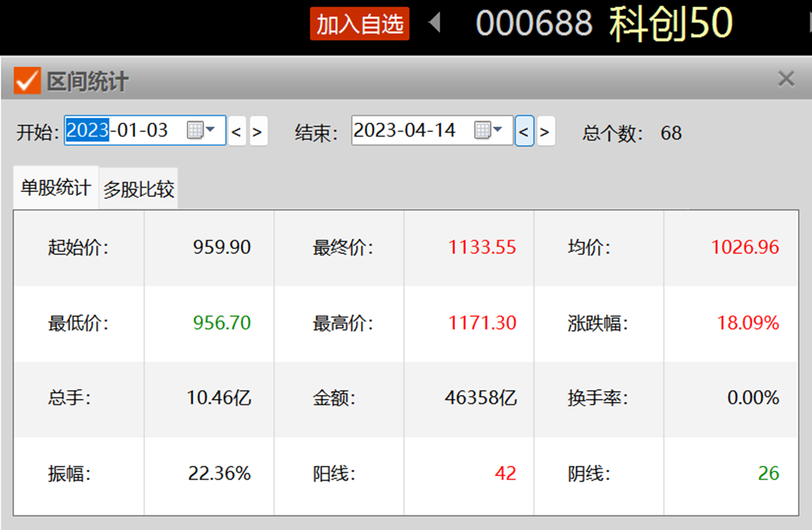The image size is (812, 530).
Task: Select the 单股统计 tab
Action: pyautogui.click(x=56, y=187)
